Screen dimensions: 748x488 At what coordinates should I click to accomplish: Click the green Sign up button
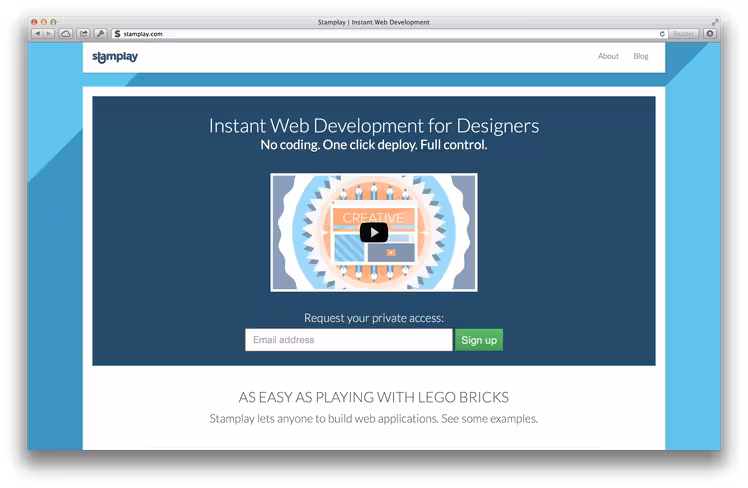(479, 340)
